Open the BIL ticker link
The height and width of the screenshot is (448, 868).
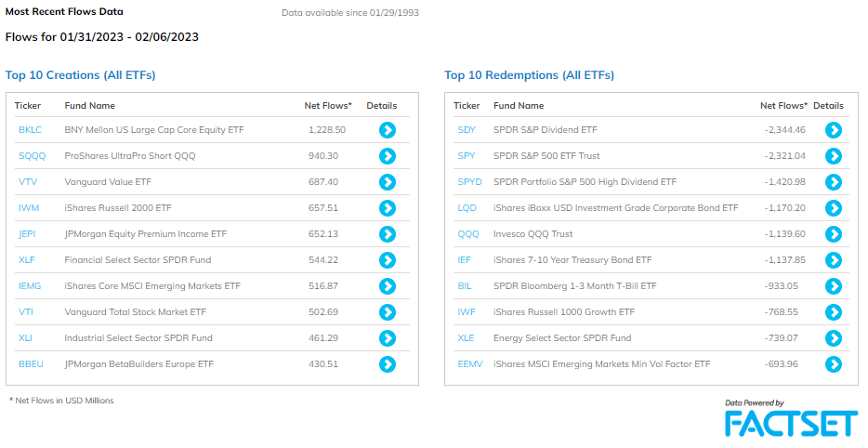coord(465,286)
